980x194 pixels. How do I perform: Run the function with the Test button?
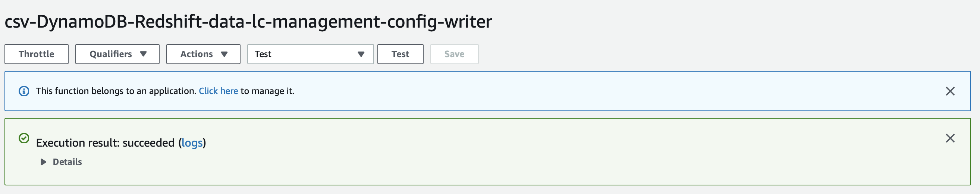(400, 54)
